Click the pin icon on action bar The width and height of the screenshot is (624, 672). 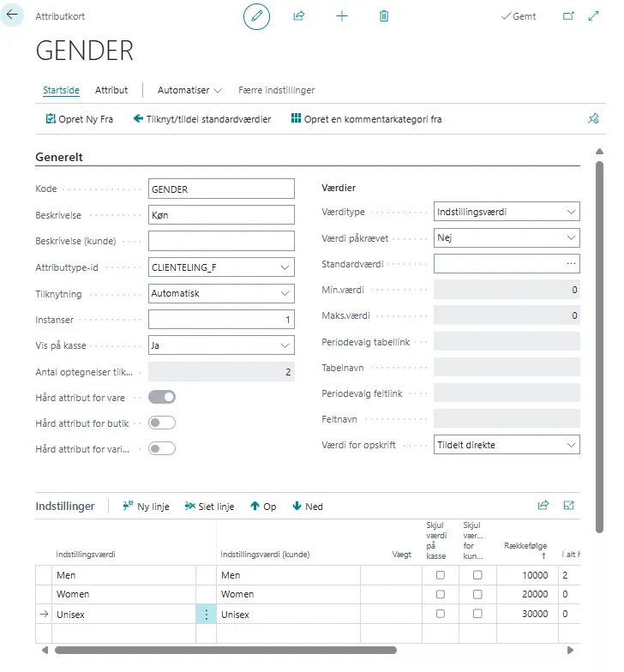click(593, 119)
